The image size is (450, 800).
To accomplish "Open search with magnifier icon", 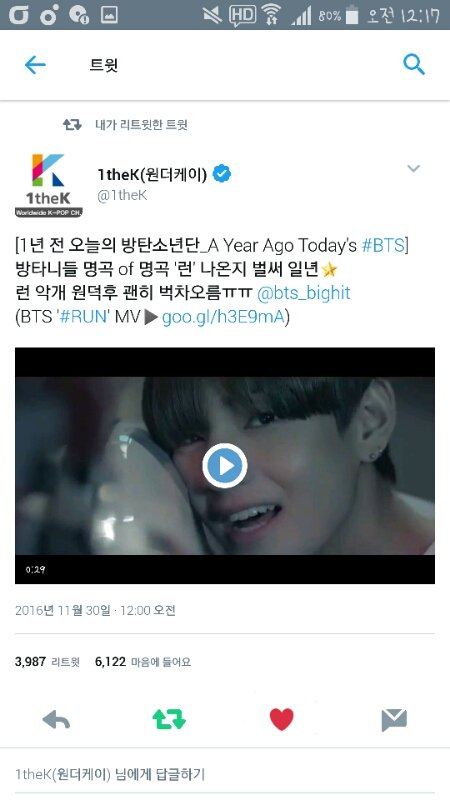I will click(x=414, y=65).
